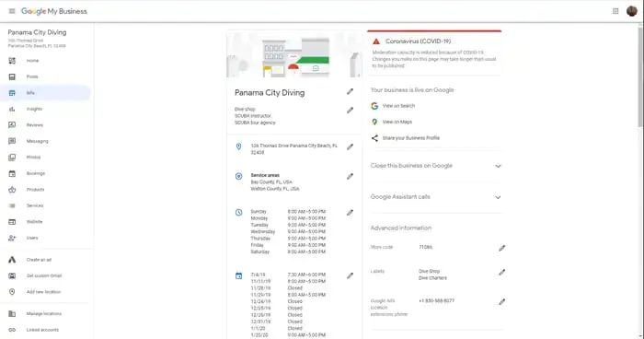644x339 pixels.
Task: Click the 7/4/19 special hours row
Action: click(288, 275)
